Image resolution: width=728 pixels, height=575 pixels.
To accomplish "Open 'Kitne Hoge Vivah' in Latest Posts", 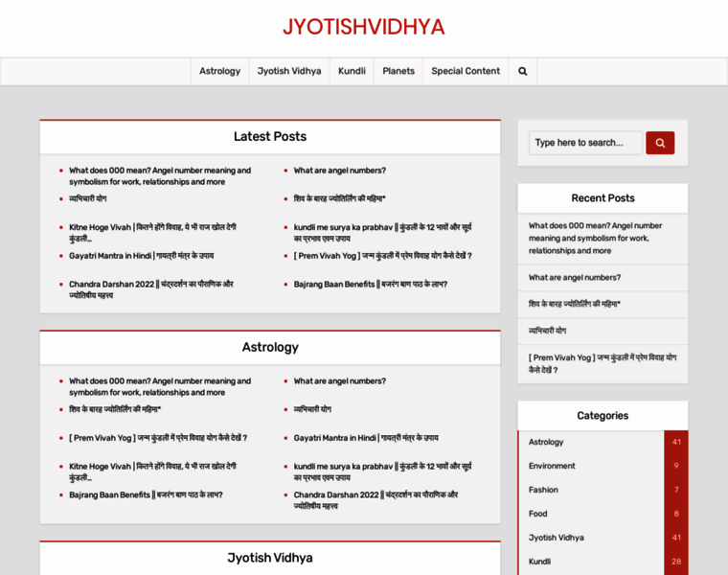I will coord(152,233).
